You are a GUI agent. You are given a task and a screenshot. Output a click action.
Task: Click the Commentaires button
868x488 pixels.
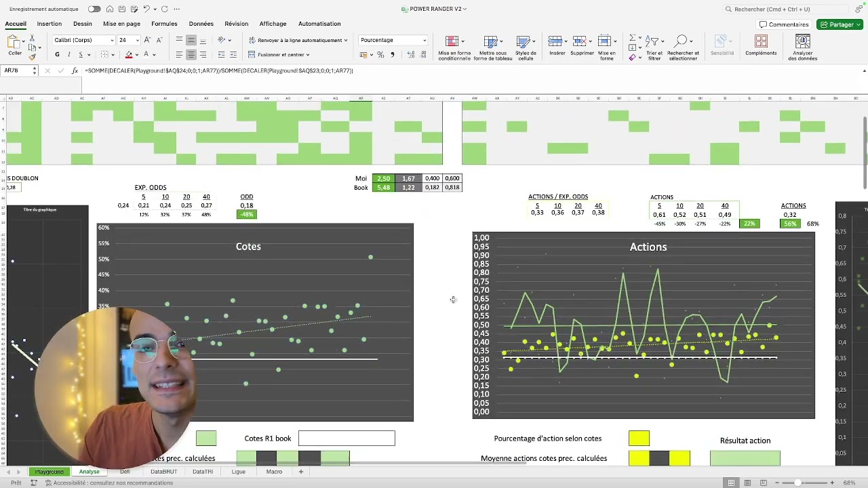coord(785,24)
